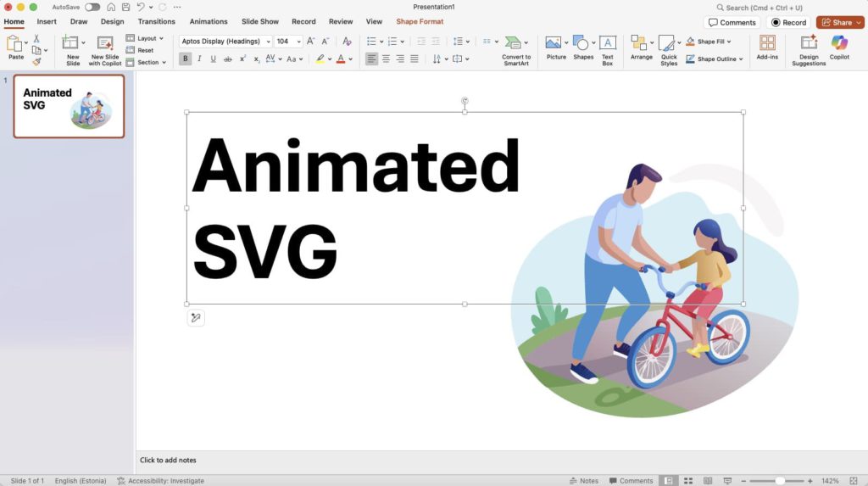Click the Save icon in title bar

124,7
